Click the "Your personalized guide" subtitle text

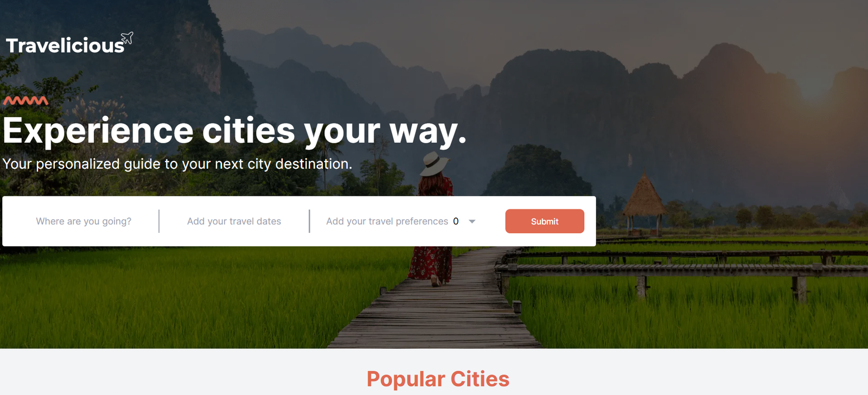[x=177, y=164]
